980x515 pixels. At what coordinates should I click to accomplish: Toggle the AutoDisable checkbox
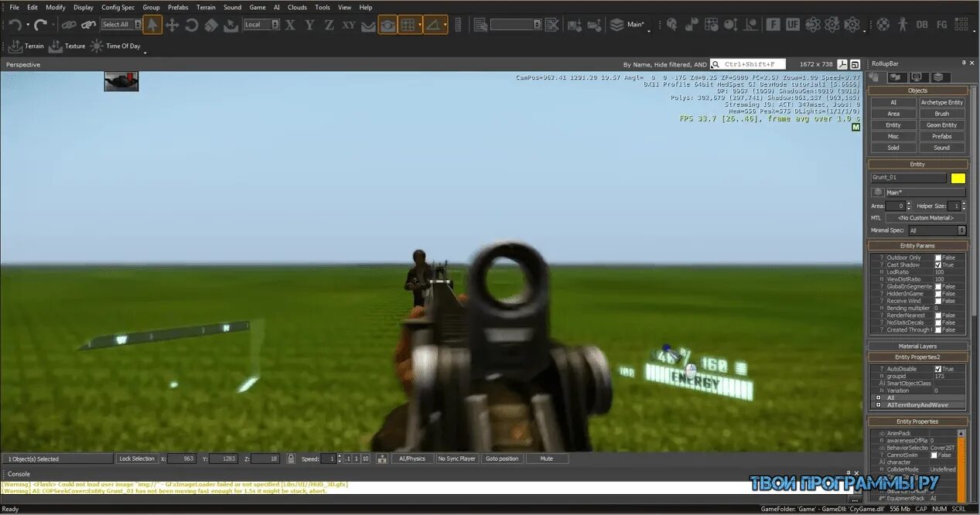pos(938,369)
